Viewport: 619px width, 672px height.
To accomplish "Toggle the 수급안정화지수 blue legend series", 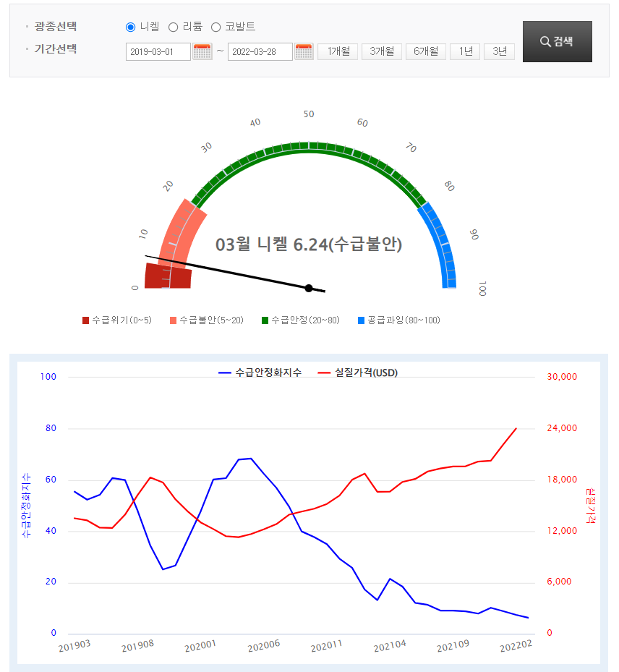I will coord(260,373).
